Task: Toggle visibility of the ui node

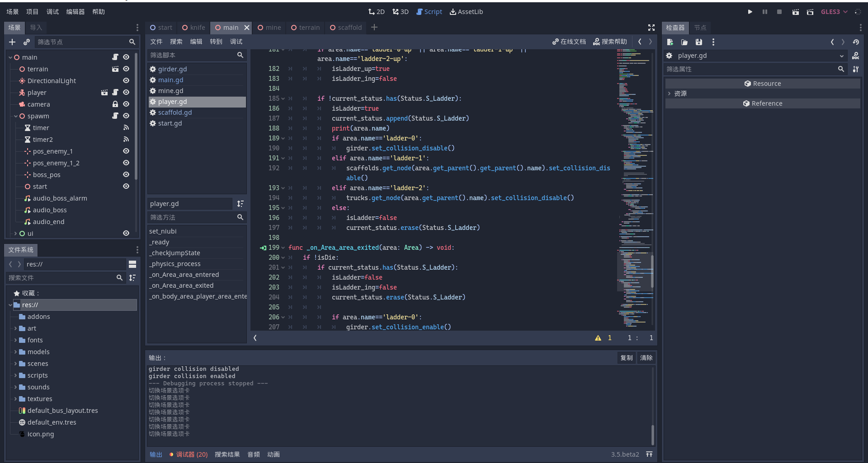Action: tap(126, 234)
